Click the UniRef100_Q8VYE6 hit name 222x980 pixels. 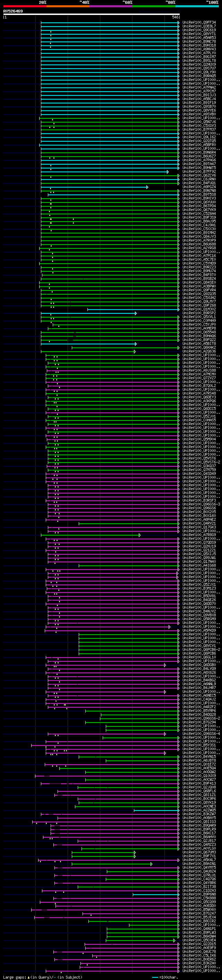click(x=199, y=110)
